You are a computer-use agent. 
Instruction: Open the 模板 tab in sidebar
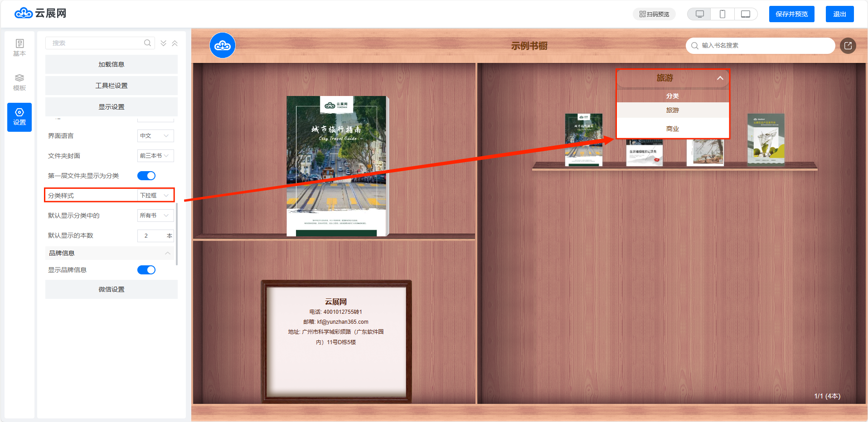tap(19, 82)
